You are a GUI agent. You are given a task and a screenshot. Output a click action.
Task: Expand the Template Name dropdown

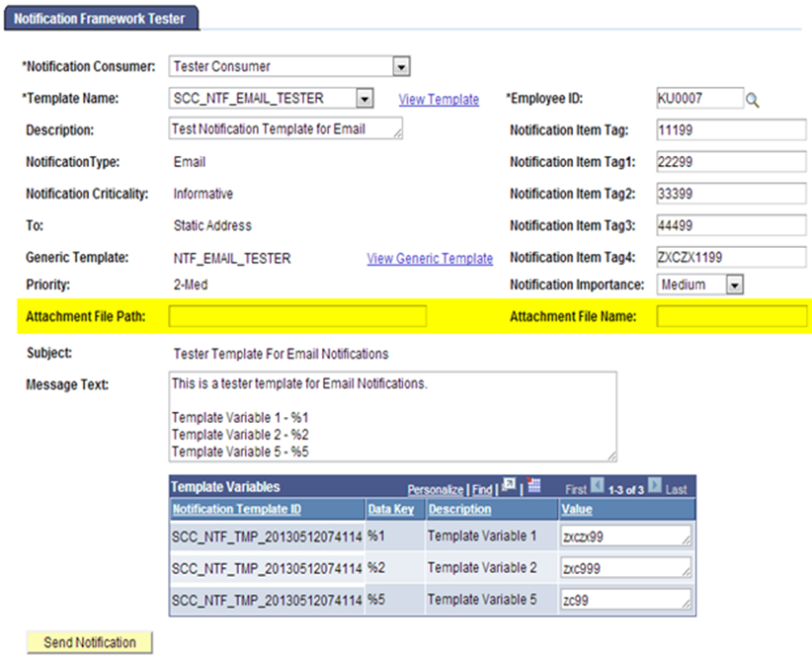coord(365,98)
